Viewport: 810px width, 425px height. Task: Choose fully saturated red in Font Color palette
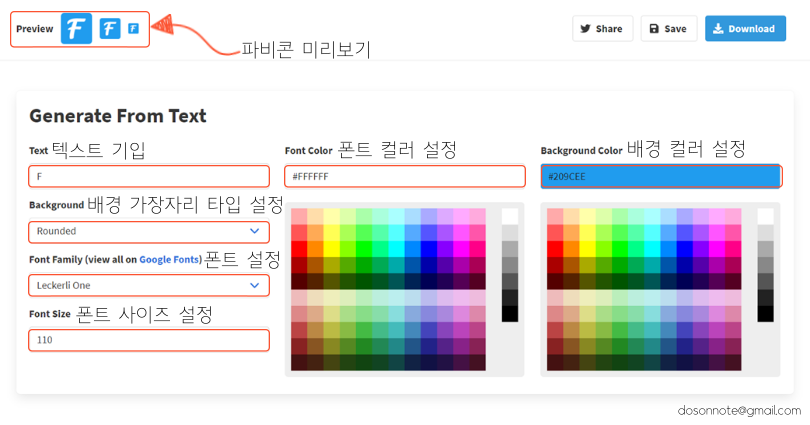(x=299, y=249)
